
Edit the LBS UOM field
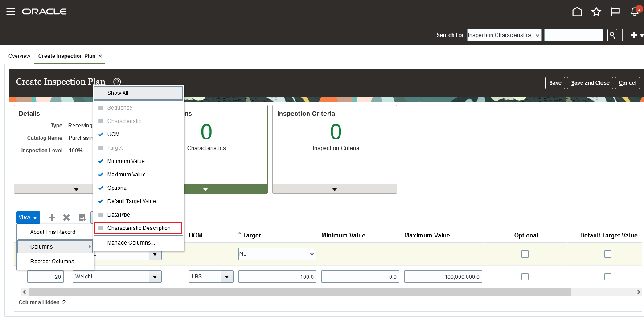[205, 277]
